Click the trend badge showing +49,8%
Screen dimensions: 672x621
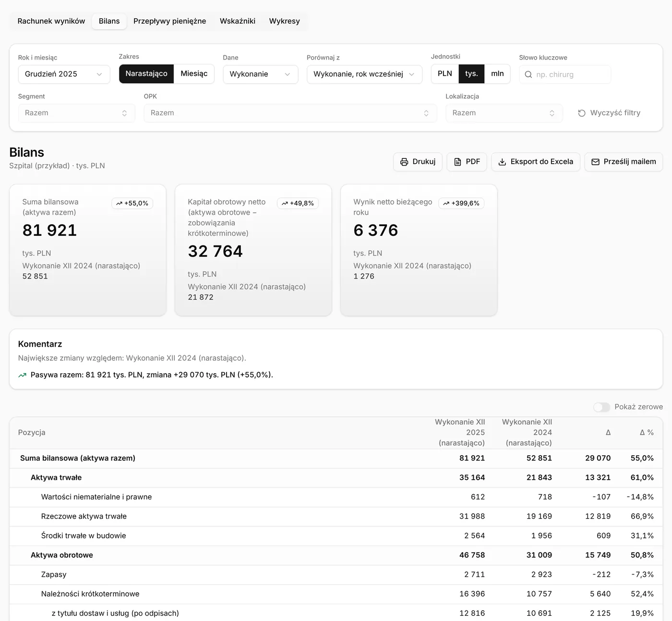coord(298,203)
